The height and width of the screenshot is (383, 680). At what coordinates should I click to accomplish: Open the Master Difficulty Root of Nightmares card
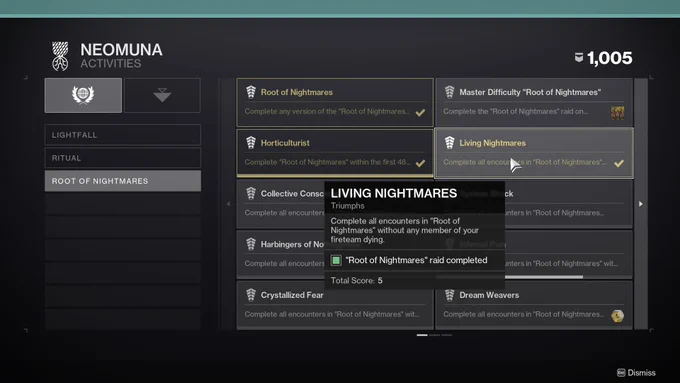tap(534, 102)
